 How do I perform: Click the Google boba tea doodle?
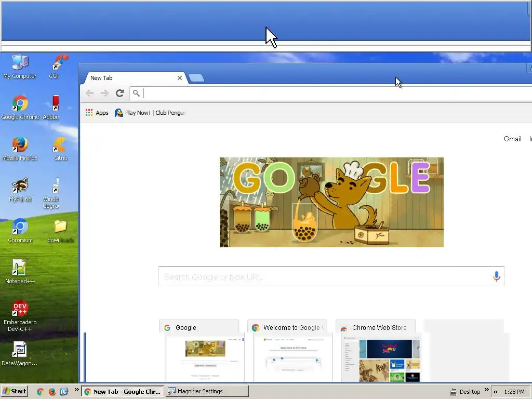pyautogui.click(x=331, y=202)
